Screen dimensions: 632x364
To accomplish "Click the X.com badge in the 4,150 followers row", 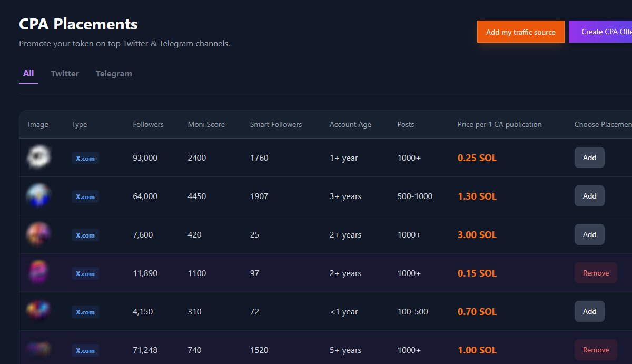I will 85,311.
